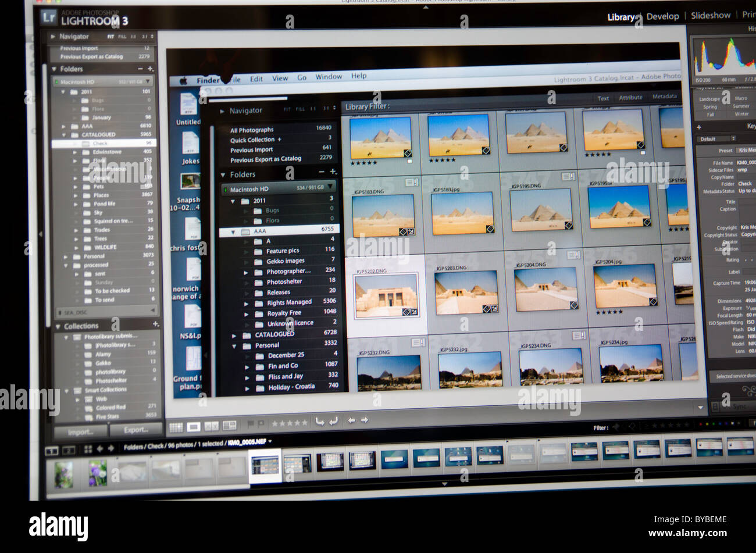Viewport: 756px width, 553px height.
Task: Apply Landscape keyword from keyword set
Action: [x=709, y=99]
